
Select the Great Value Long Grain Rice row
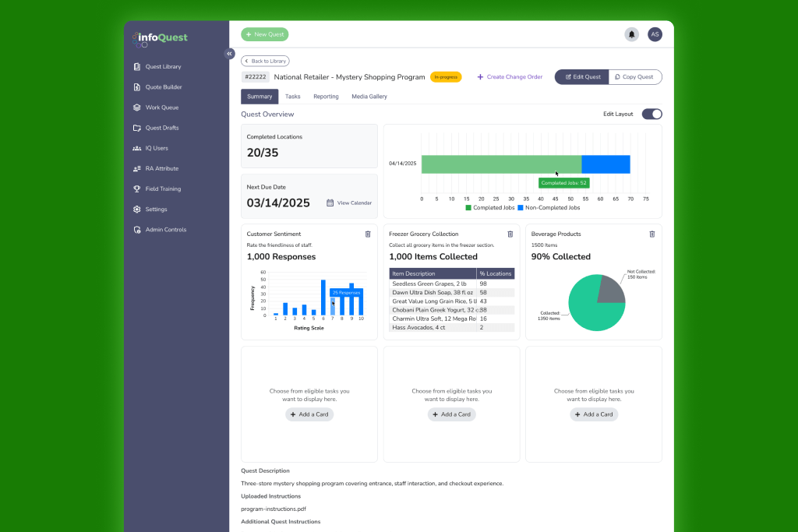point(452,301)
